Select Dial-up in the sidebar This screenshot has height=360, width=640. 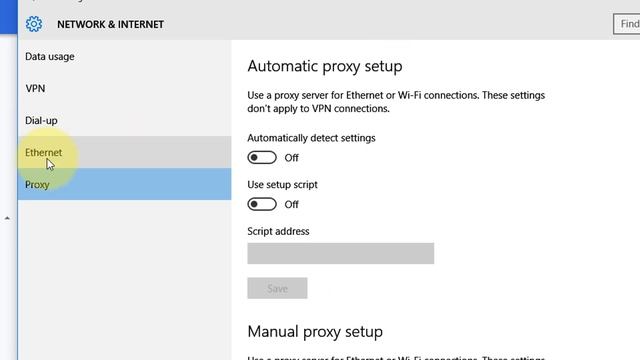pos(124,120)
